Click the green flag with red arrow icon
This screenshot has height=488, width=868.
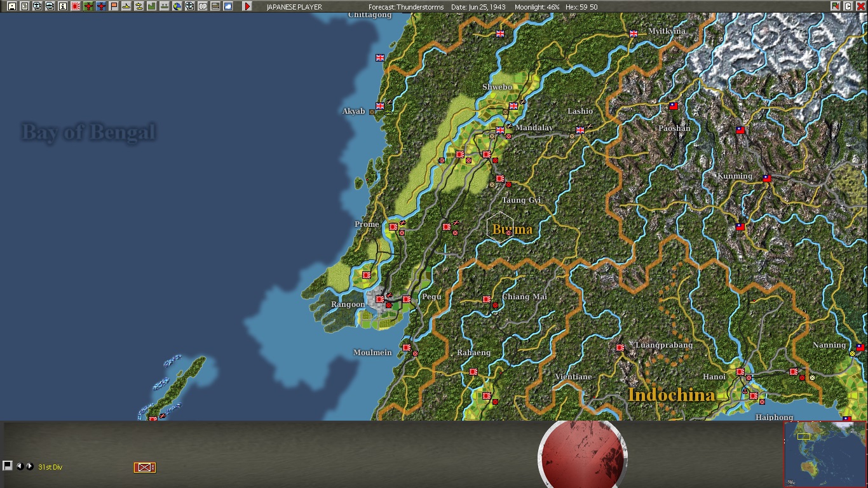pos(836,6)
